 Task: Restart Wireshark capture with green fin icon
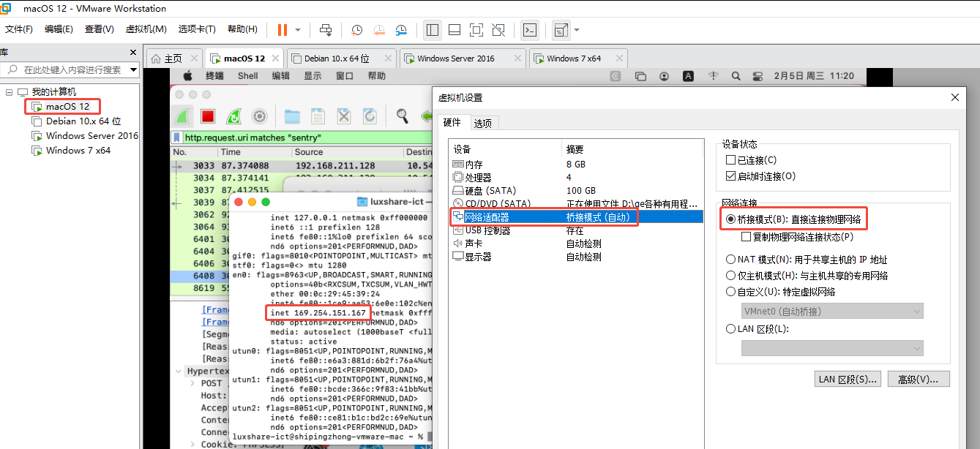click(233, 116)
